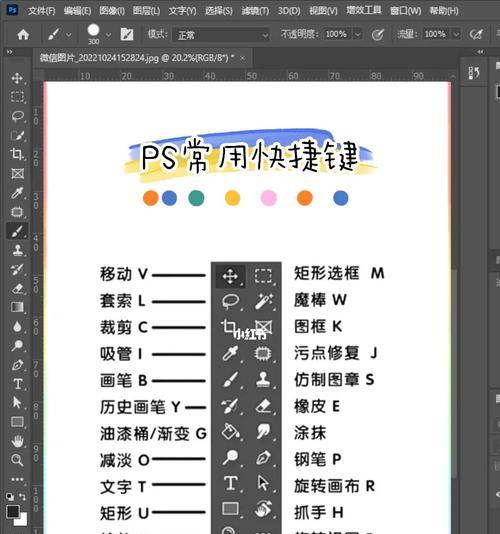500x534 pixels.
Task: Close the 微信图片 document tab
Action: pyautogui.click(x=243, y=58)
